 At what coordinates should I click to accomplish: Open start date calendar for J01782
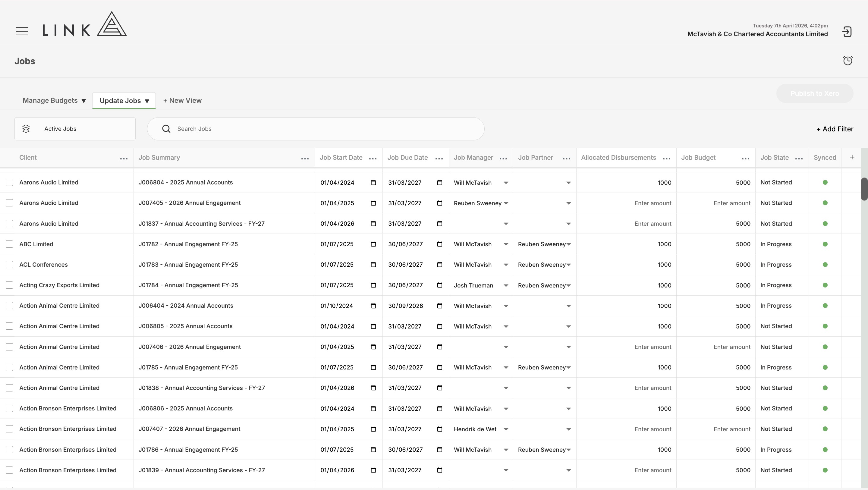tap(373, 244)
